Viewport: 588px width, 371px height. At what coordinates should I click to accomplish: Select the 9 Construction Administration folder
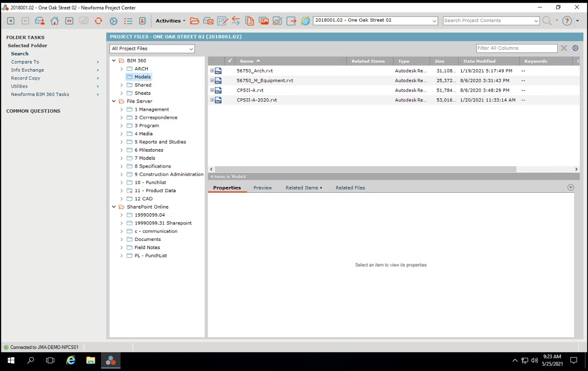169,174
